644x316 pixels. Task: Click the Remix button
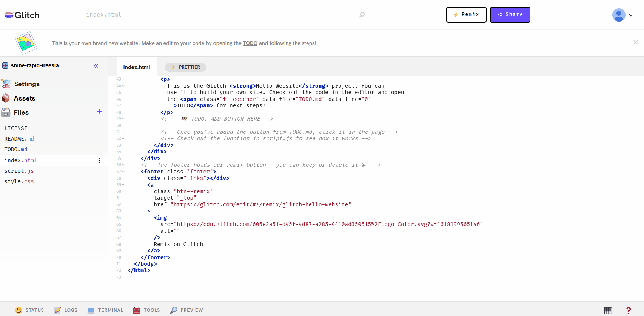[x=466, y=15]
